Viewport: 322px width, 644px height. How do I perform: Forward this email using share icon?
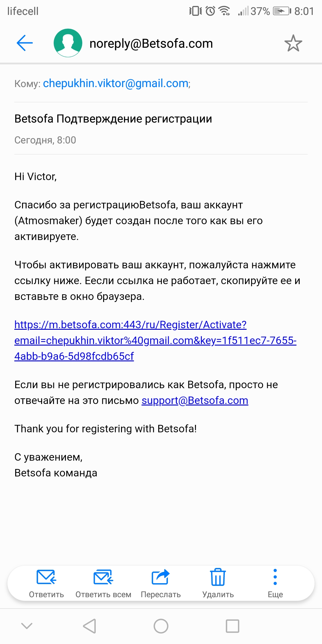[161, 577]
